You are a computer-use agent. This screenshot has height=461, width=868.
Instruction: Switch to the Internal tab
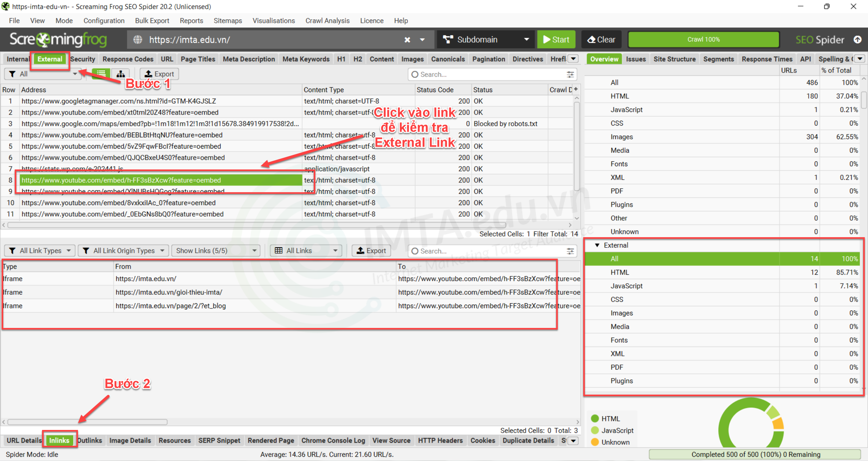tap(18, 59)
